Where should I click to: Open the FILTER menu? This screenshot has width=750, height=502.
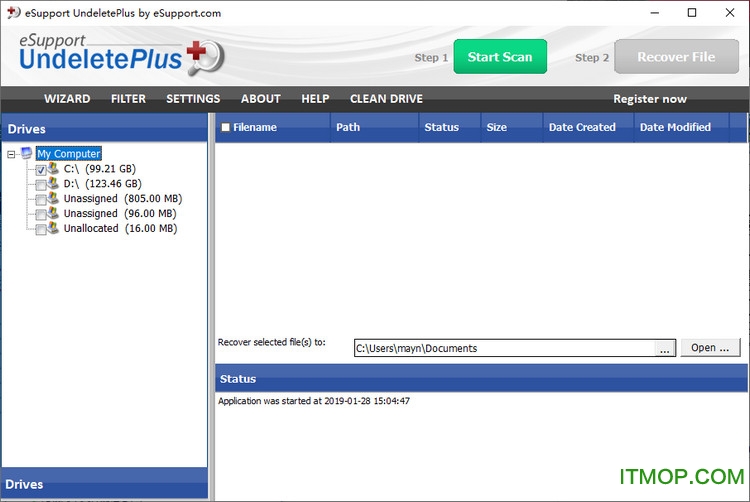(x=128, y=99)
